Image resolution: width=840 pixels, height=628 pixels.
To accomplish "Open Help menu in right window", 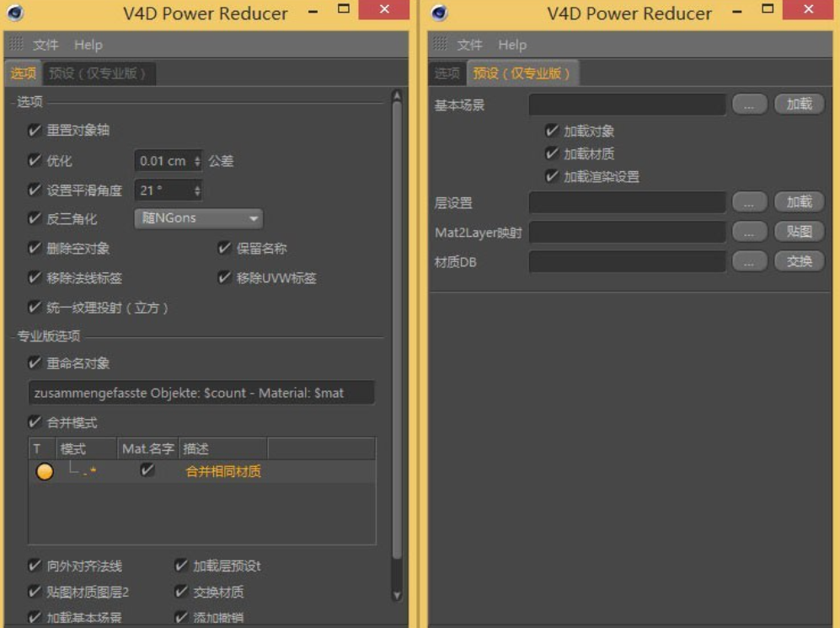I will (x=513, y=45).
